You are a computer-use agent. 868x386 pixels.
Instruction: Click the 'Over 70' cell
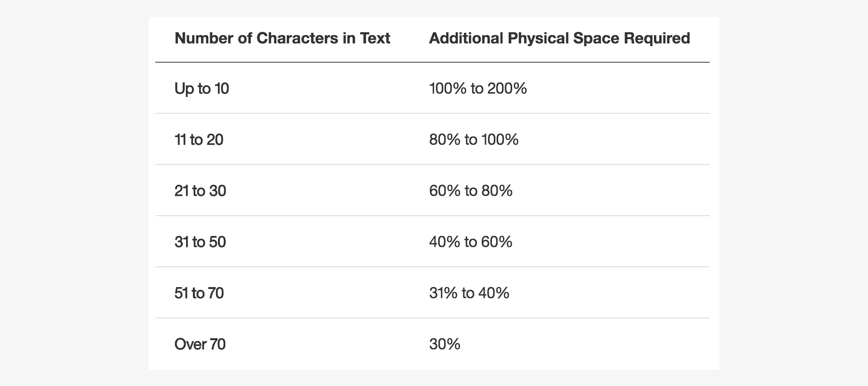click(200, 345)
